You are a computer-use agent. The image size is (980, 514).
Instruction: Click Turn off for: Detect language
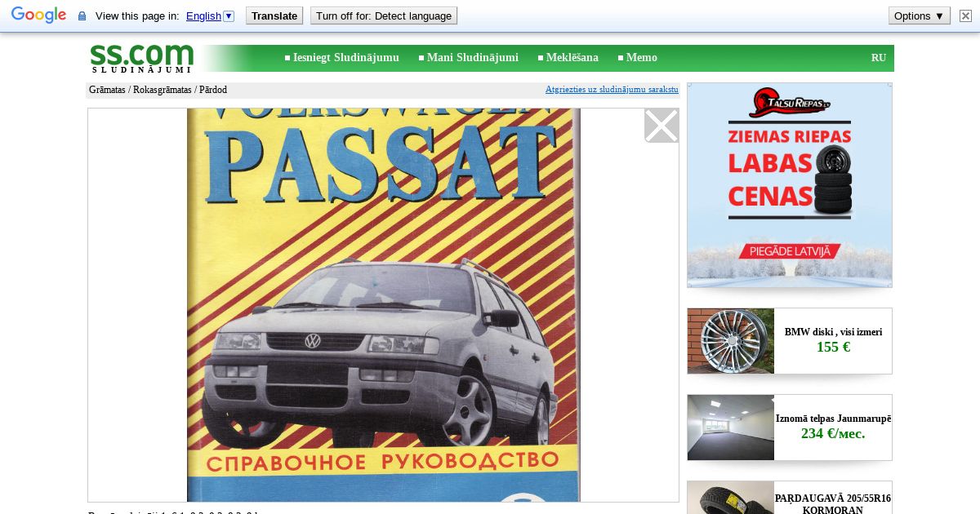384,16
